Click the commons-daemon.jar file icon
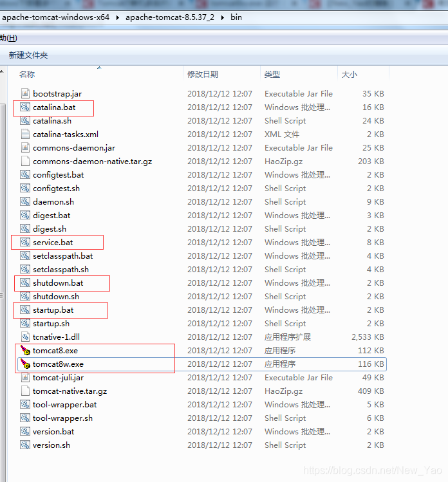The width and height of the screenshot is (448, 482). (25, 147)
